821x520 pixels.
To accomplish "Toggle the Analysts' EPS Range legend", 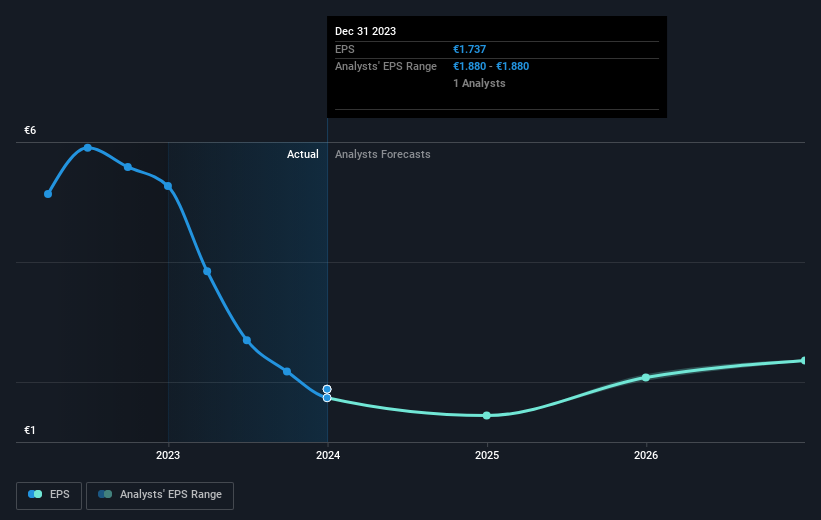I will [160, 495].
